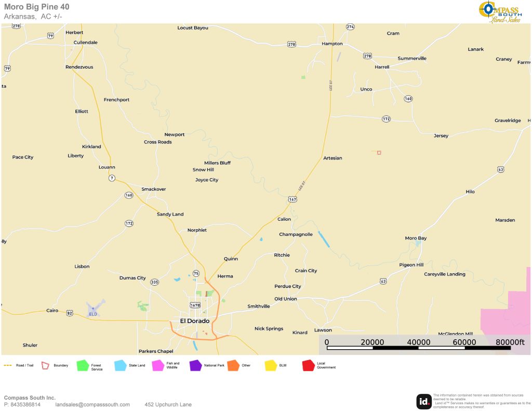The image size is (532, 411).
Task: Select the Moro Bay place label
Action: [x=416, y=238]
